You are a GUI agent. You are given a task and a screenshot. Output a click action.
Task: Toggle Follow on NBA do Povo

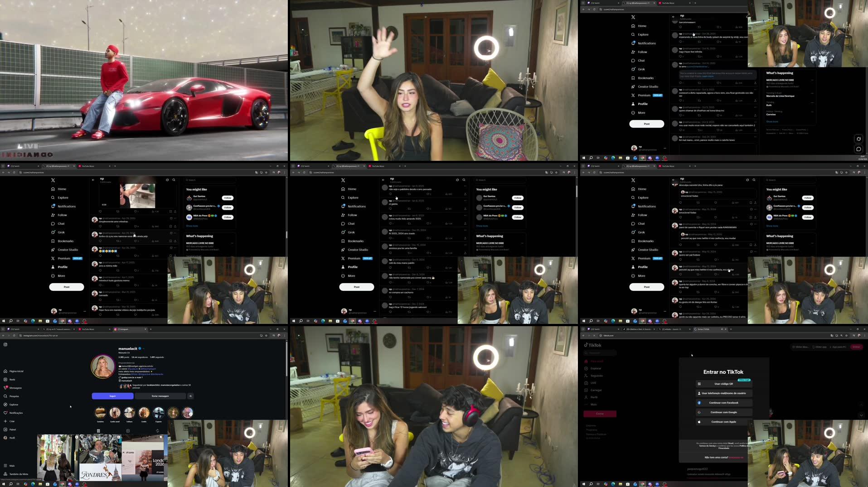(x=228, y=217)
